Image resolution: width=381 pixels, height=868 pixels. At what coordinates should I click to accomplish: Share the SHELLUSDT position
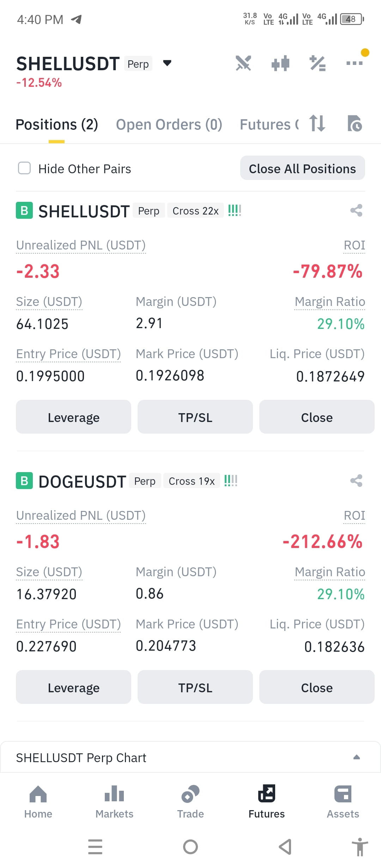click(x=356, y=211)
